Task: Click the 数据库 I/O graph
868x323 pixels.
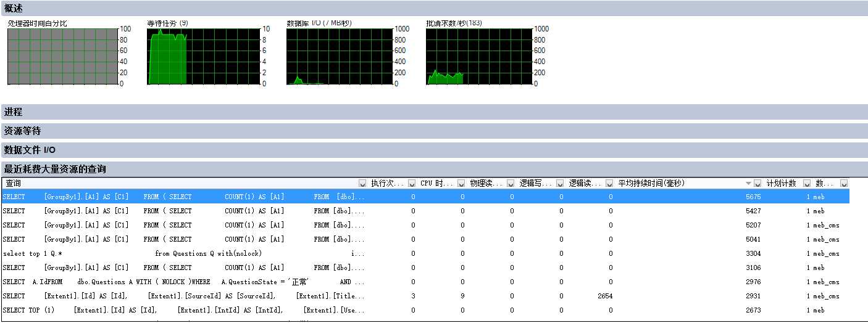Action: click(340, 56)
